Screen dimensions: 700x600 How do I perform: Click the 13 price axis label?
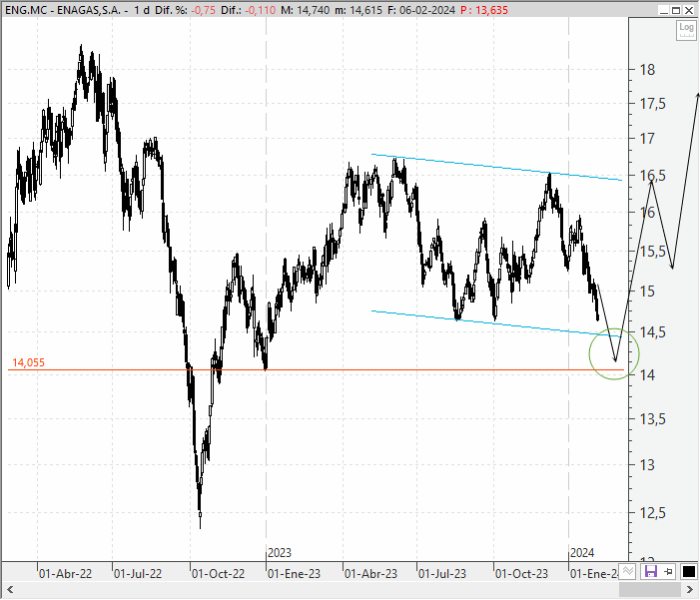tap(647, 465)
